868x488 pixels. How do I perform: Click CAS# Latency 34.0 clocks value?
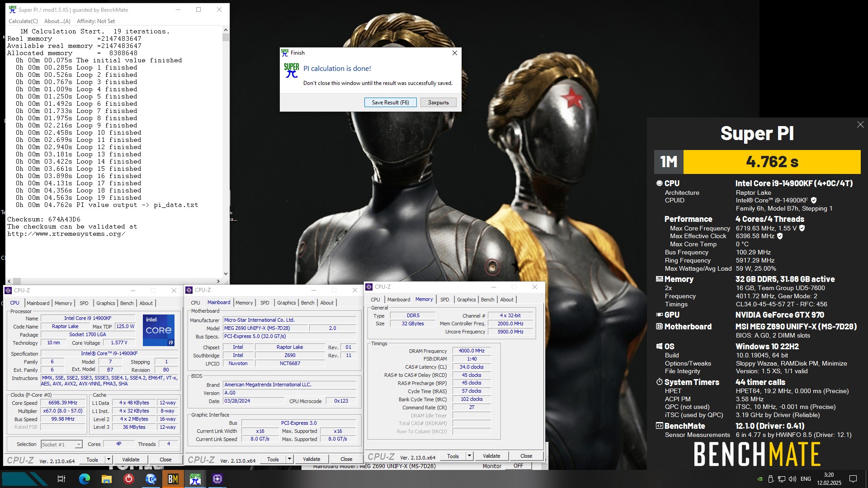point(471,367)
